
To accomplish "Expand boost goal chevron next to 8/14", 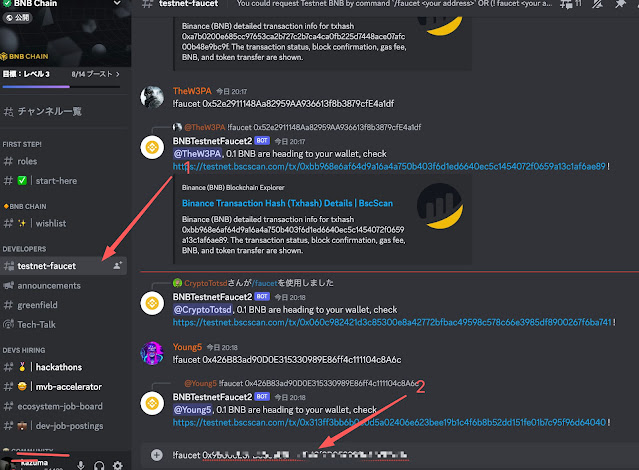I will pos(118,74).
